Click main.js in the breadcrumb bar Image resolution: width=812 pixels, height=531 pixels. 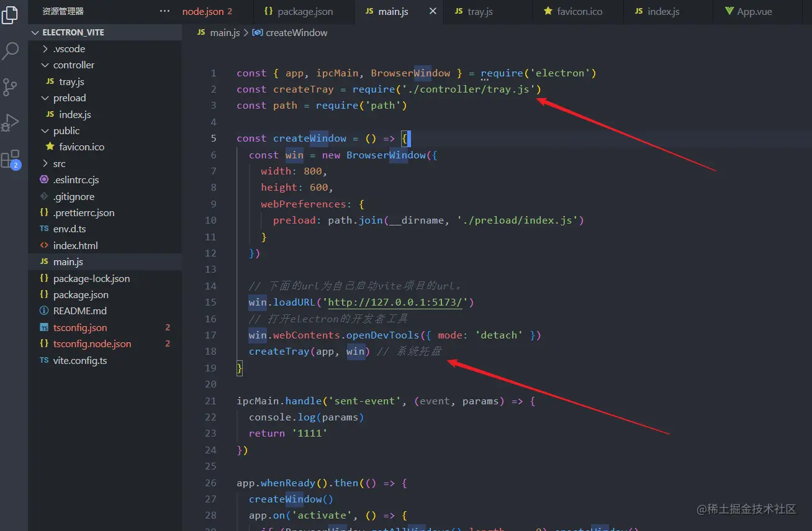[225, 32]
